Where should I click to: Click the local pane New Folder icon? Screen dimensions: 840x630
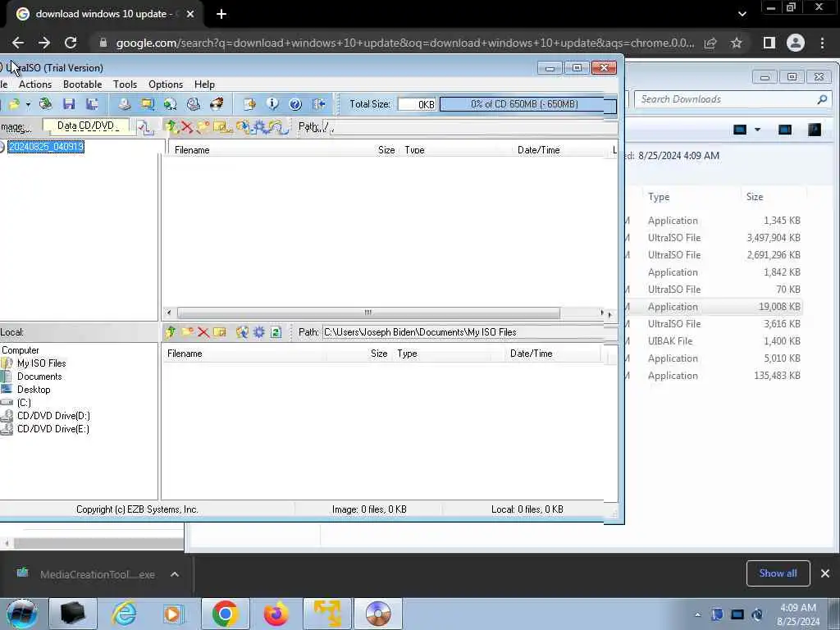coord(188,332)
